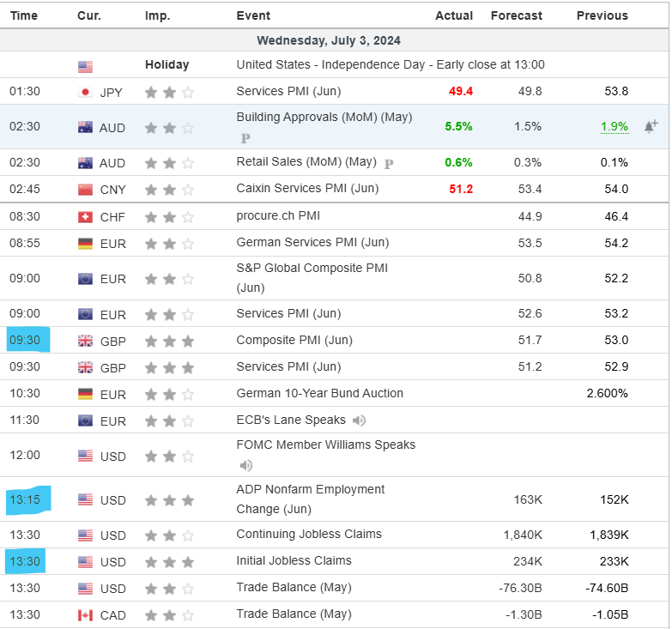Click the speaker icon beside ECB's Lane Speaks

(359, 420)
